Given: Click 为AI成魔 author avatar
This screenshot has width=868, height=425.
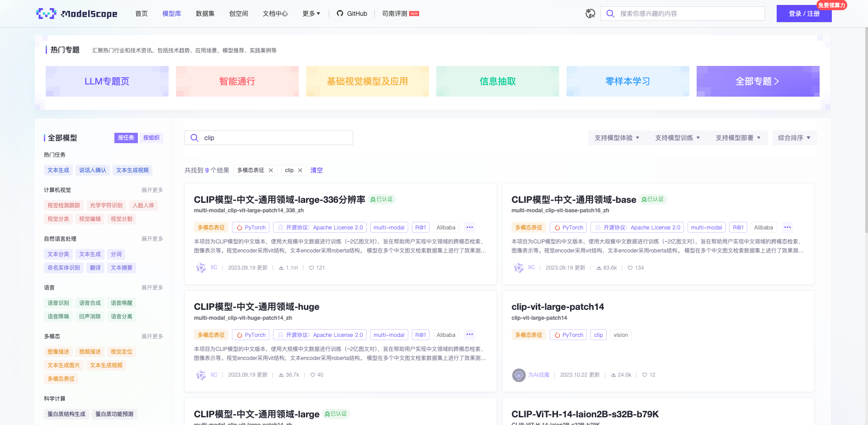Looking at the screenshot, I should click(x=519, y=375).
